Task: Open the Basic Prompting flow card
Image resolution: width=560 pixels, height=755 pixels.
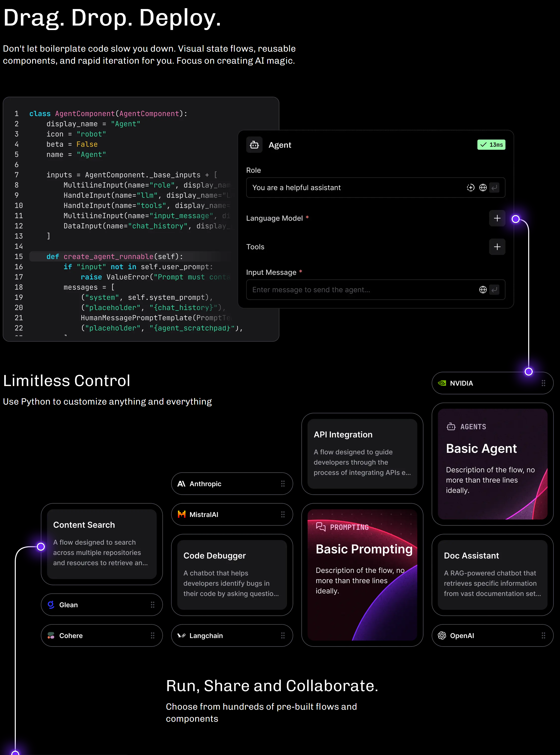Action: coord(362,575)
